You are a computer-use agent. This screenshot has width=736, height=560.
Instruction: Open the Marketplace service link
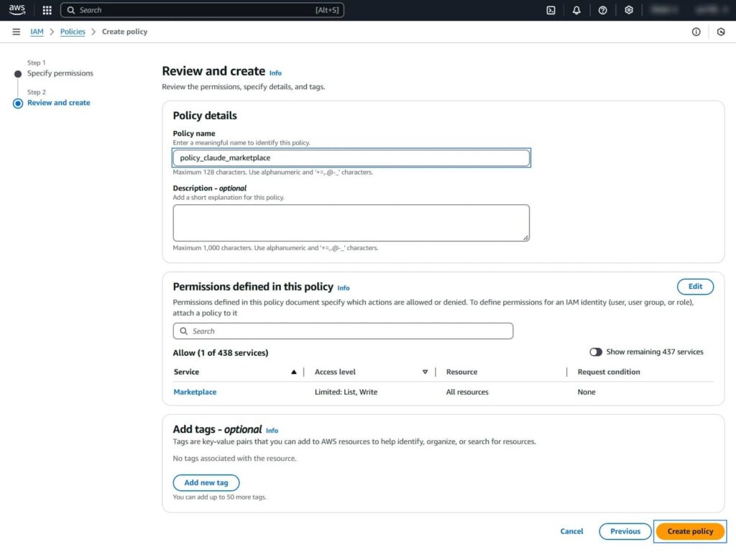194,392
